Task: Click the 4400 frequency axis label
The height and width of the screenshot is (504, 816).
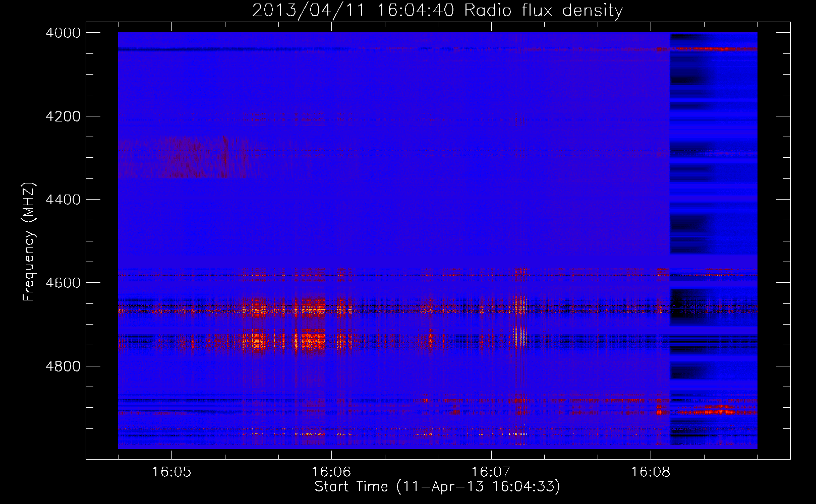Action: pyautogui.click(x=63, y=200)
